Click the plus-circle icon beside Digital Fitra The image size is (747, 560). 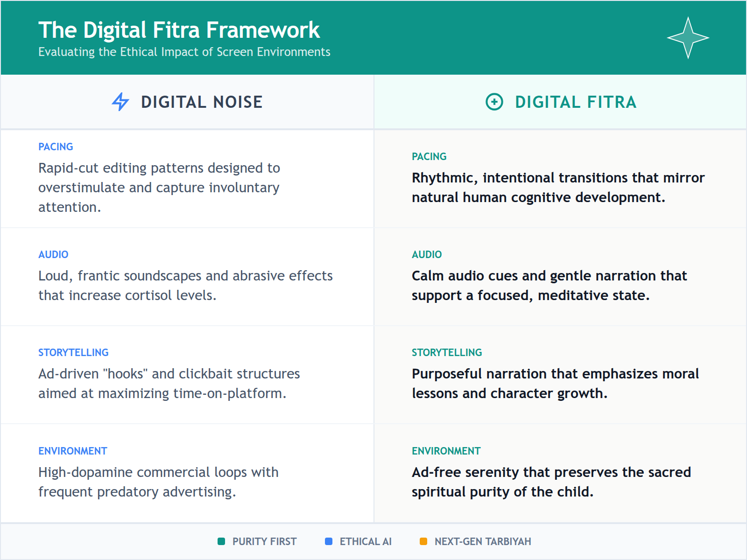click(494, 102)
